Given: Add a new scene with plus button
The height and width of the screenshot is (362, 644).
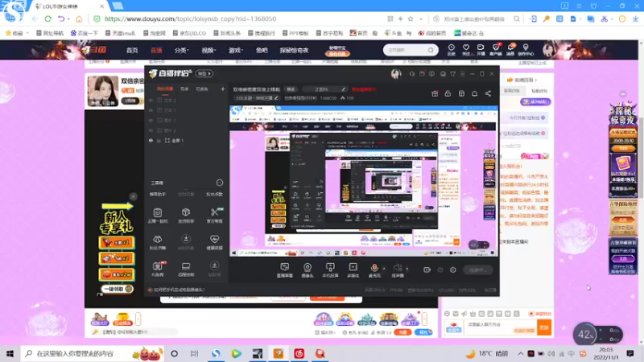Looking at the screenshot, I should [x=223, y=88].
